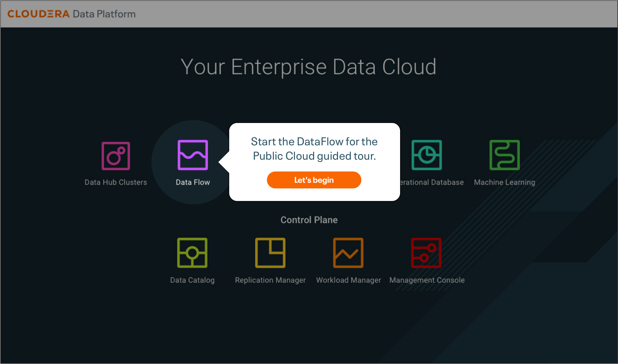Screen dimensions: 618x364
Task: Open the Data Hub Clusters icon
Action: (116, 156)
